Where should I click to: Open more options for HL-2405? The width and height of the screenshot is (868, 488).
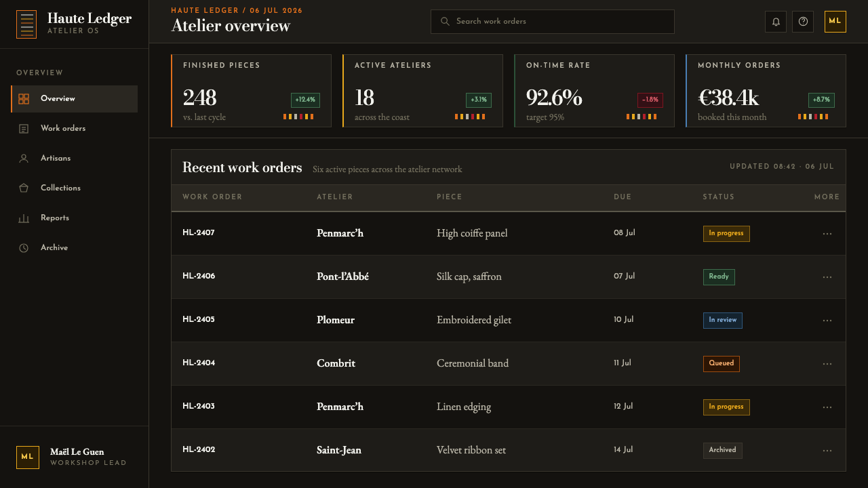click(x=827, y=321)
